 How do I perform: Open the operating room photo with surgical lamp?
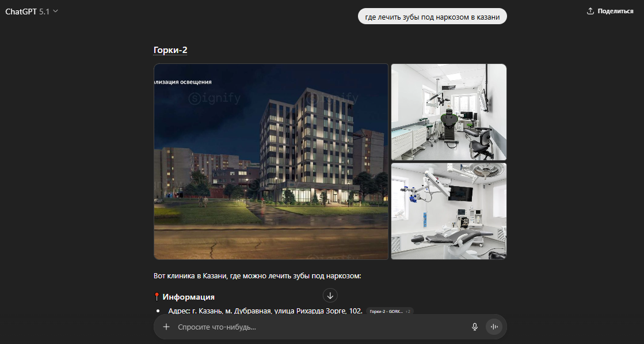[x=448, y=211]
